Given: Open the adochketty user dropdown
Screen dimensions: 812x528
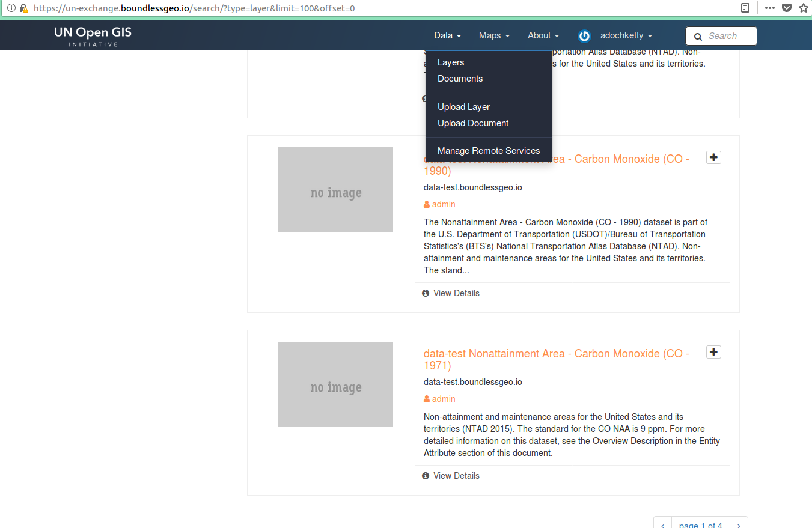Looking at the screenshot, I should coord(626,35).
